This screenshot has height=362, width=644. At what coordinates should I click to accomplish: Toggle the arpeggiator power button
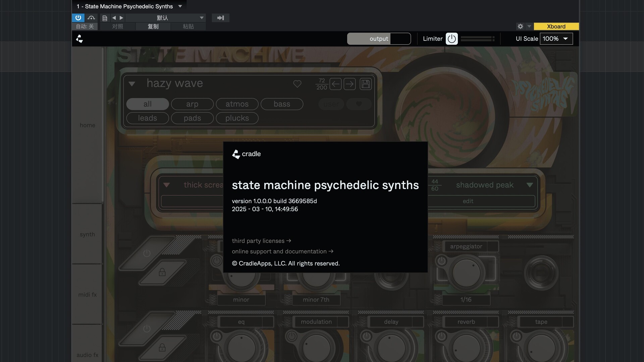(x=442, y=260)
